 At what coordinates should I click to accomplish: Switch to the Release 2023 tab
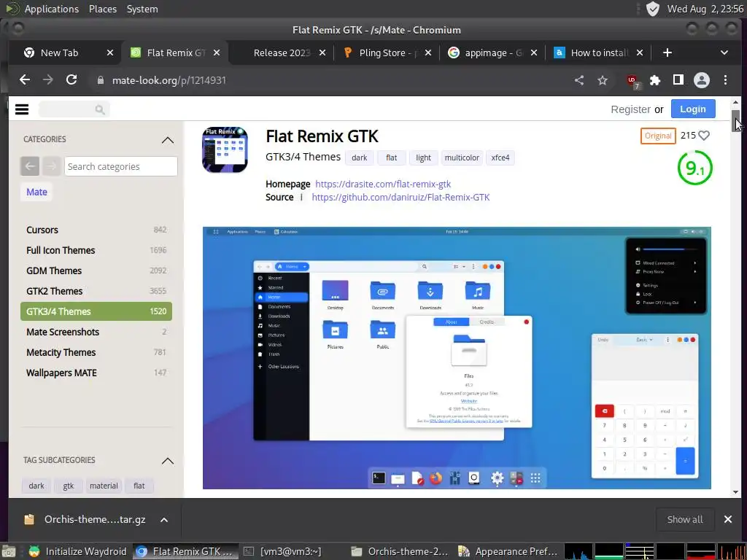click(282, 52)
